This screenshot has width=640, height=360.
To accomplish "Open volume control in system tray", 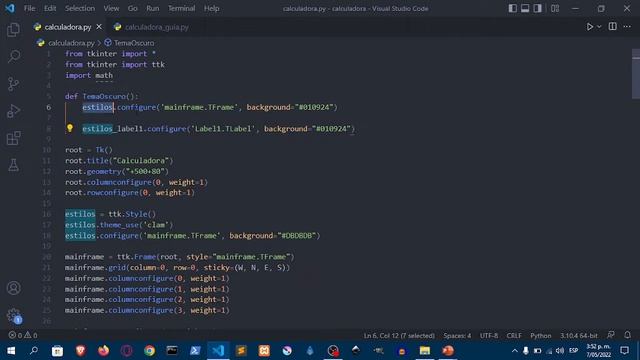I will [x=560, y=351].
